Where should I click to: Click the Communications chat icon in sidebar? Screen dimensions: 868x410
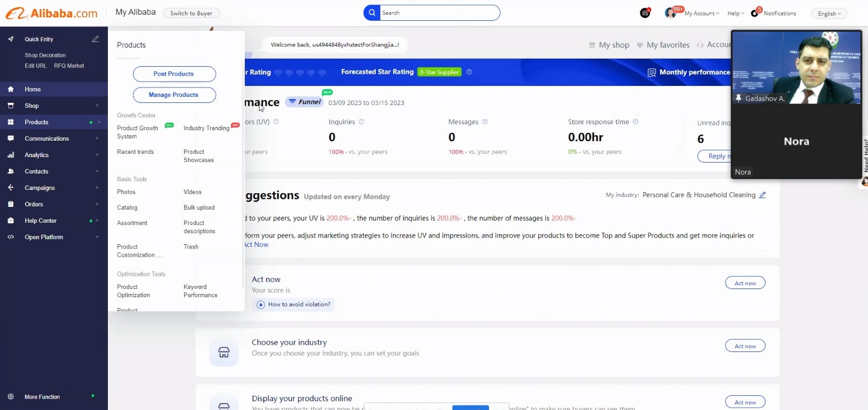coord(10,138)
